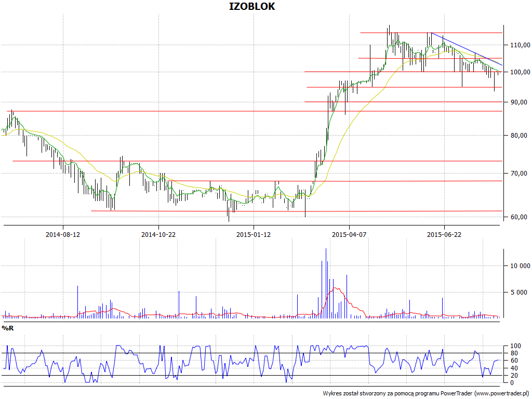This screenshot has height=399, width=532.
Task: Click the 90,00 price axis label
Action: (520, 102)
